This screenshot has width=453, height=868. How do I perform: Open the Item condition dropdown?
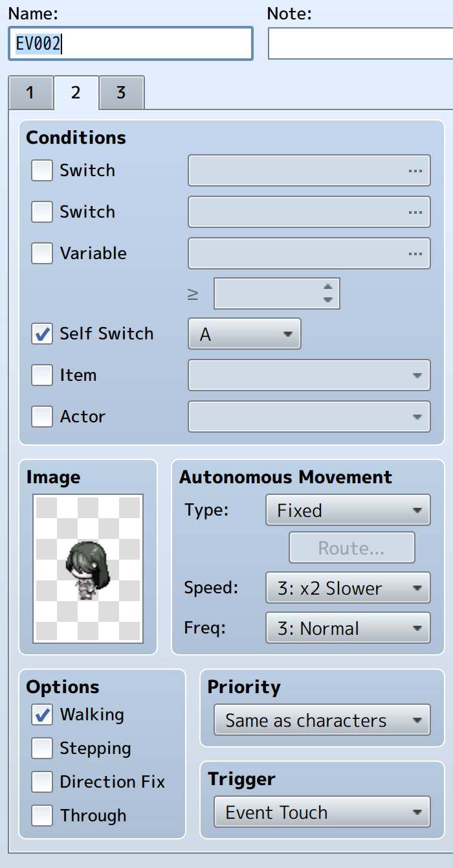[x=309, y=375]
